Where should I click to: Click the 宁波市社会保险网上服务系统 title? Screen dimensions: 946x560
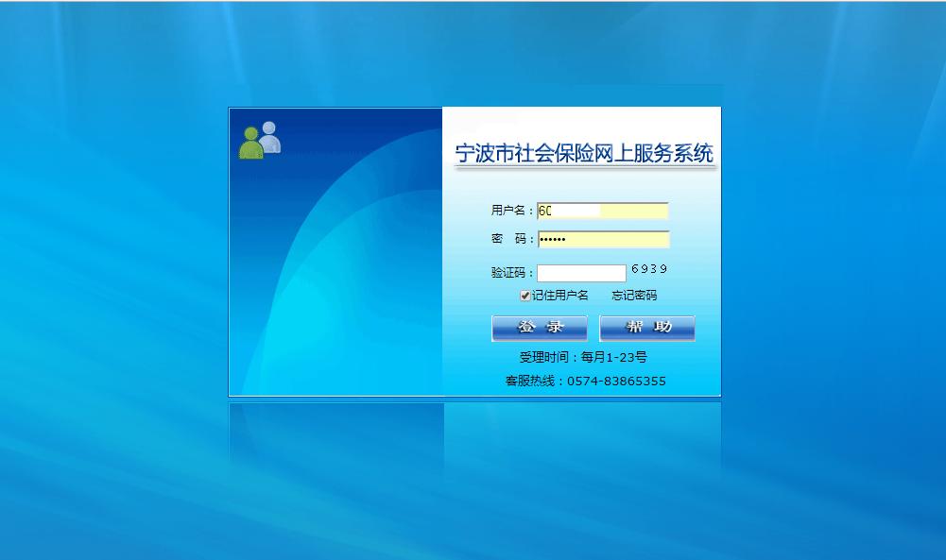584,153
